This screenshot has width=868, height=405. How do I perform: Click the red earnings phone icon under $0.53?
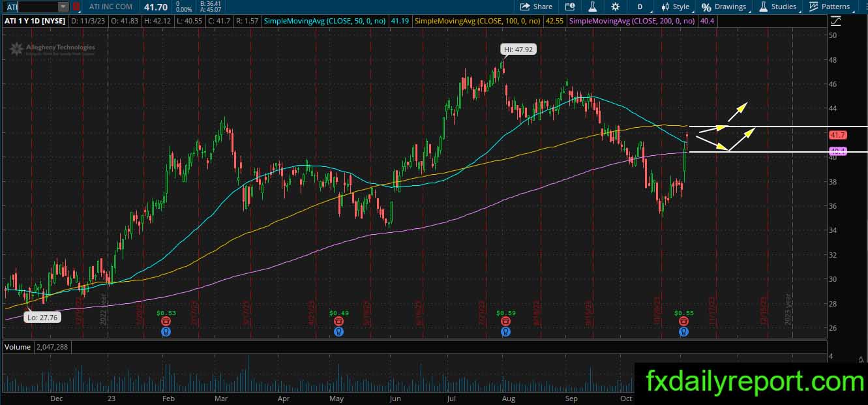(166, 322)
